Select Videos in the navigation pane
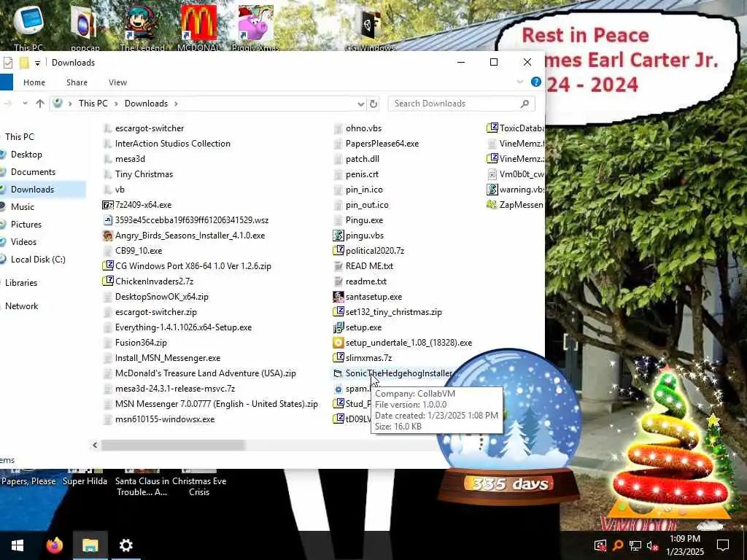747x560 pixels. [23, 242]
